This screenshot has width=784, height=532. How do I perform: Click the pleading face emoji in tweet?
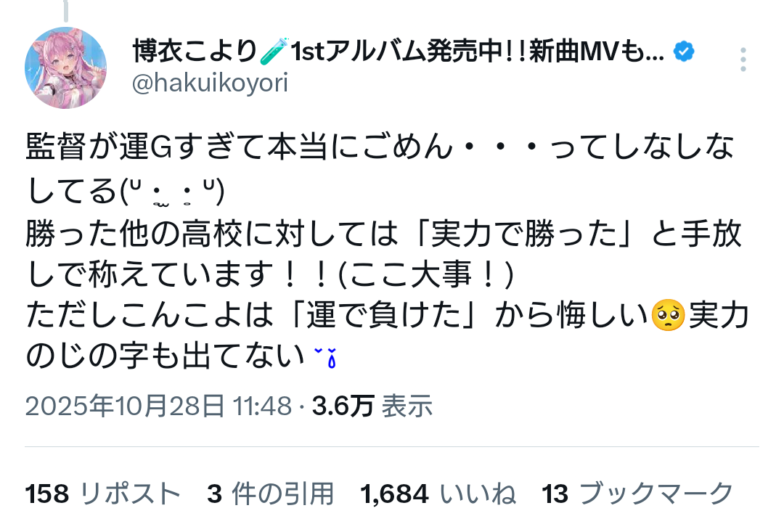668,316
